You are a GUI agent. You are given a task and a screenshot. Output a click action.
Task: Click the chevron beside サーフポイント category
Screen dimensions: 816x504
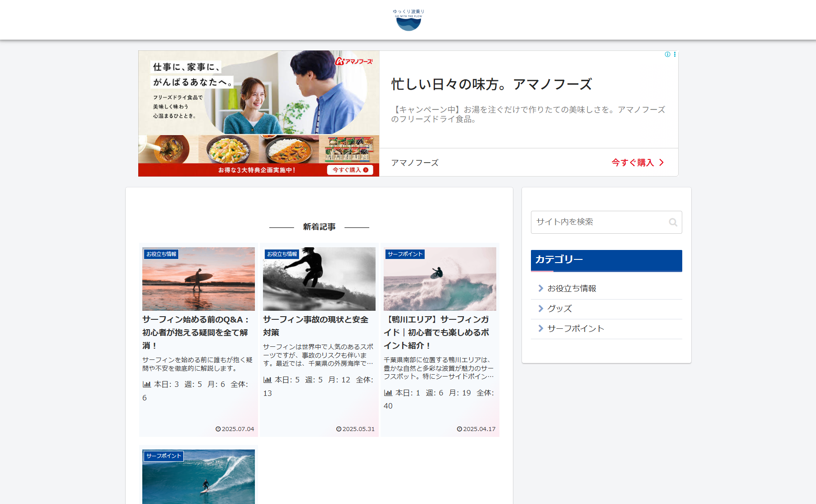coord(541,328)
